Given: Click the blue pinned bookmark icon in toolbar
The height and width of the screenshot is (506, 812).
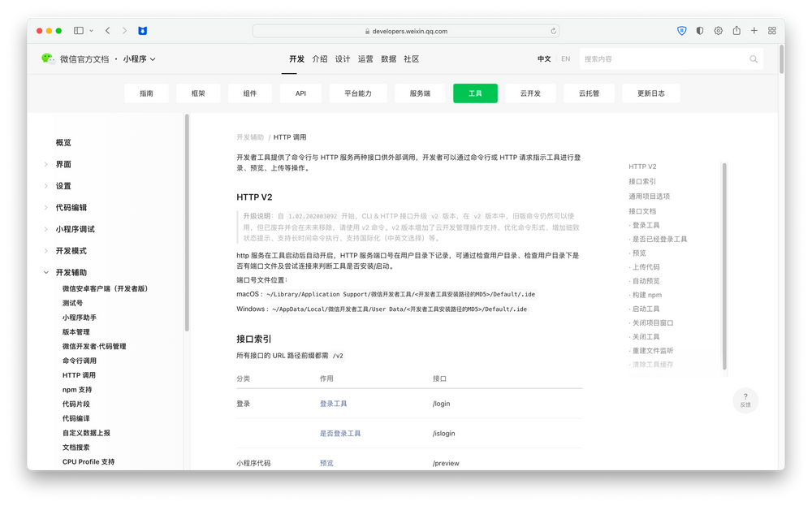Looking at the screenshot, I should point(141,30).
